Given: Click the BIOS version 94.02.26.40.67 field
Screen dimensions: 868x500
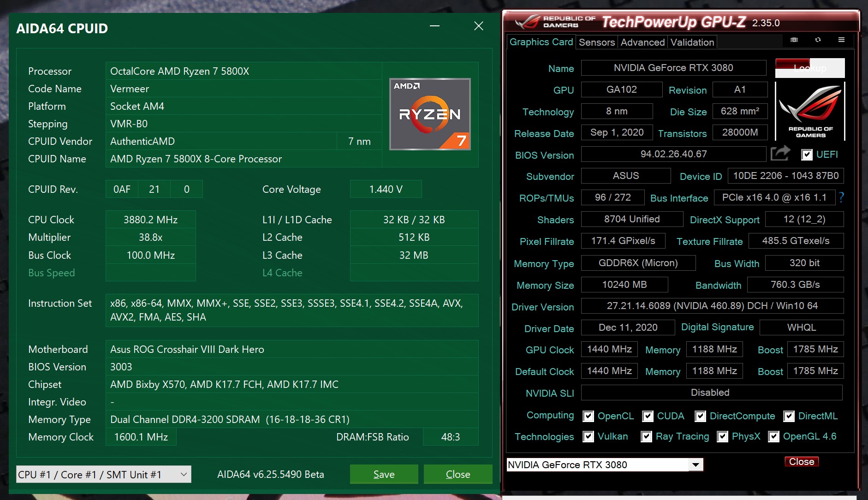Looking at the screenshot, I should pos(673,154).
